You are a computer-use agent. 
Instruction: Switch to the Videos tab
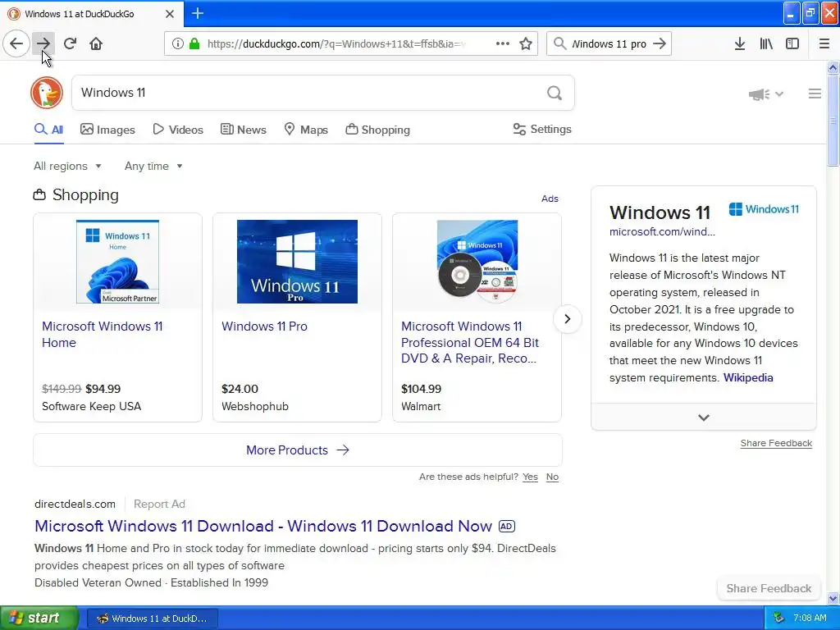(x=178, y=130)
